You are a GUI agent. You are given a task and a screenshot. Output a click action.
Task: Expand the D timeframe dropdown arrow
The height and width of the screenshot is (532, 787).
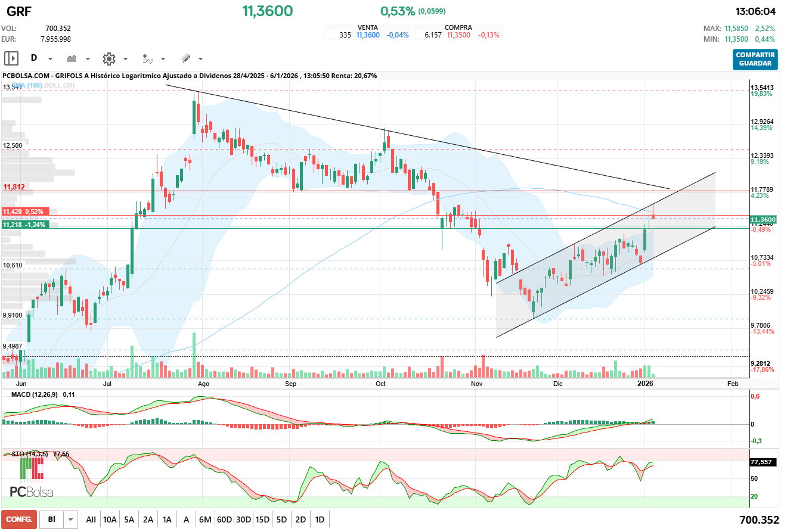coord(51,59)
